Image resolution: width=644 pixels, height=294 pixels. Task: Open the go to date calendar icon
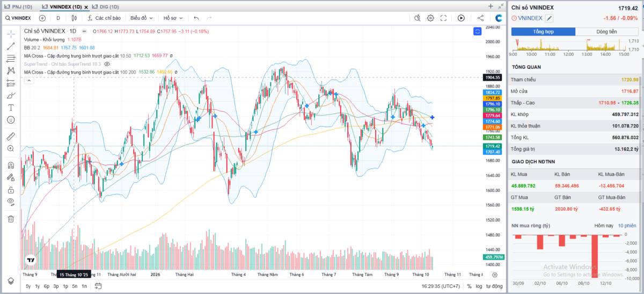(x=98, y=286)
